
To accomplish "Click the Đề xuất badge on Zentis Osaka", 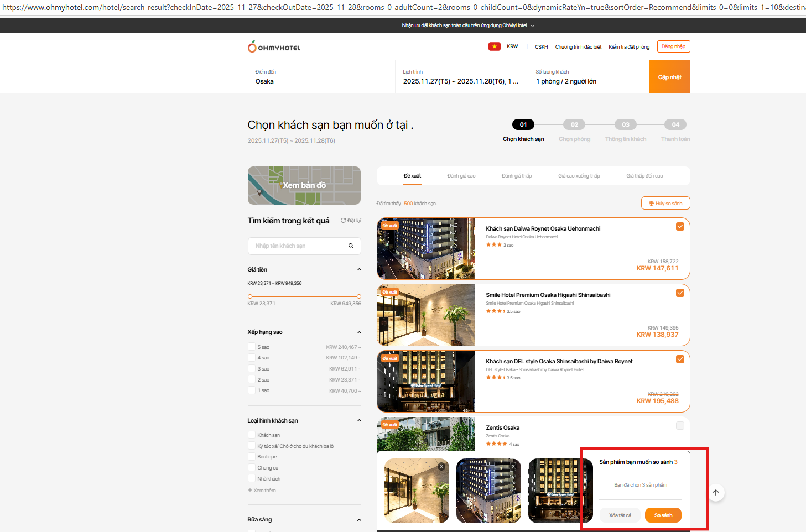I will pos(389,424).
